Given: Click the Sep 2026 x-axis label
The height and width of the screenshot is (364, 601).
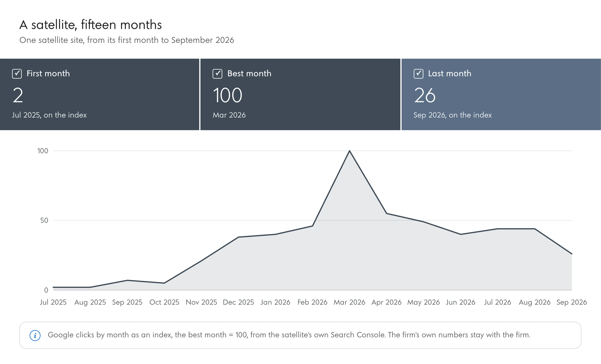Looking at the screenshot, I should (572, 302).
